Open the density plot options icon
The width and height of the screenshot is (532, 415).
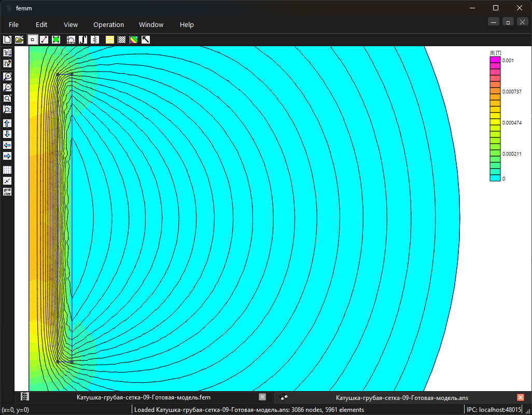click(x=134, y=40)
